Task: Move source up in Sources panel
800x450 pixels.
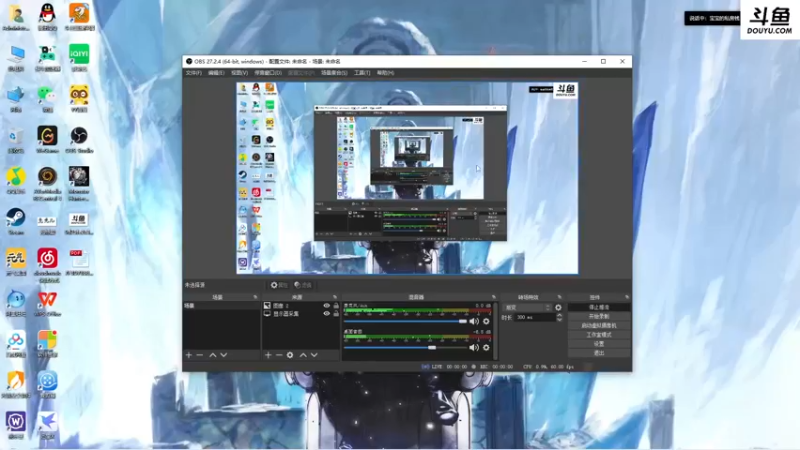Action: pyautogui.click(x=303, y=355)
